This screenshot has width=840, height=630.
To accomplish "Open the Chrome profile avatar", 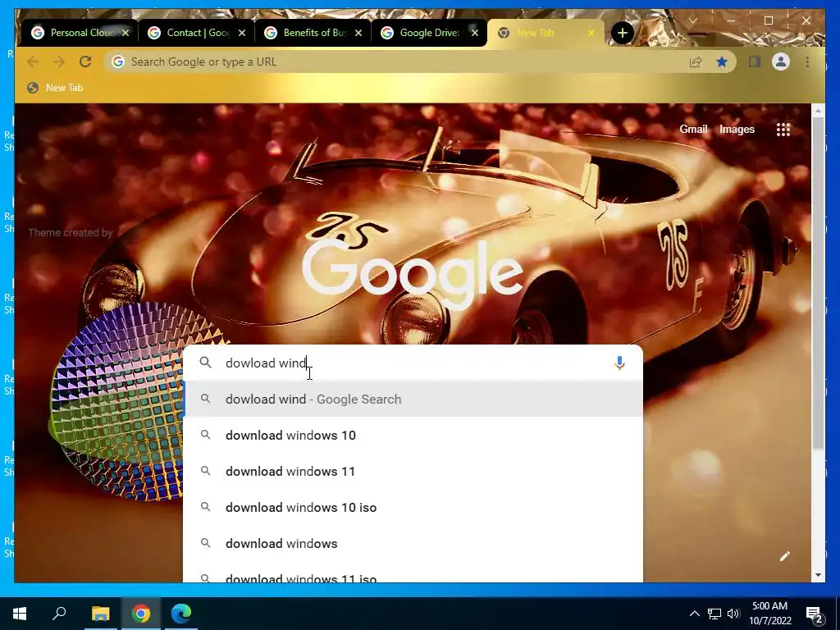I will pyautogui.click(x=781, y=62).
